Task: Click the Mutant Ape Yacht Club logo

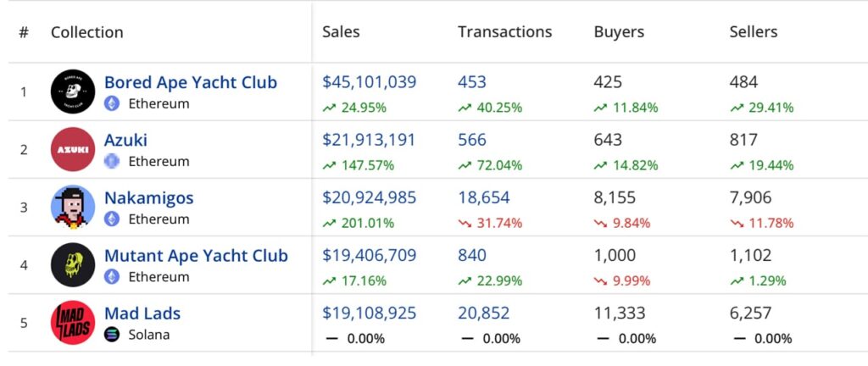Action: coord(73,264)
